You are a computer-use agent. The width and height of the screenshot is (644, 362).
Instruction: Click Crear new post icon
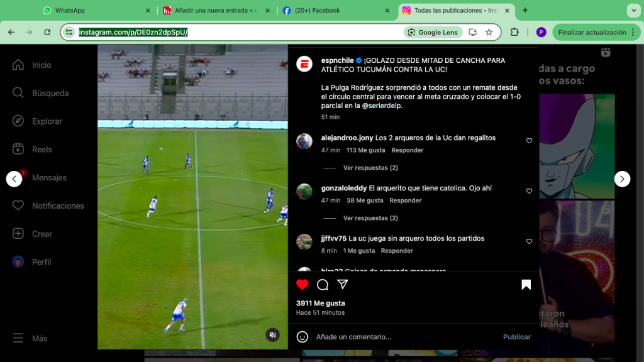tap(18, 234)
